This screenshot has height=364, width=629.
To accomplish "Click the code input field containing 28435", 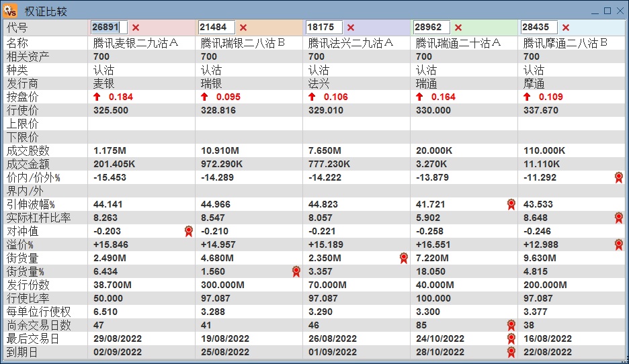I will [x=539, y=28].
